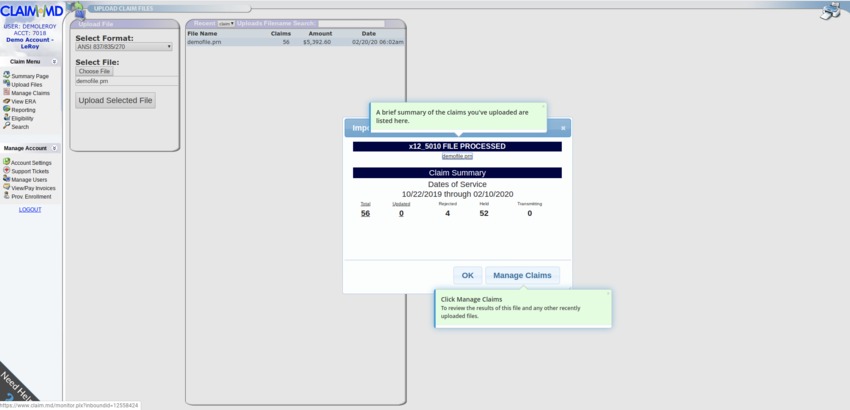850x410 pixels.
Task: Click the Search magnifier icon in sidebar
Action: 7,127
